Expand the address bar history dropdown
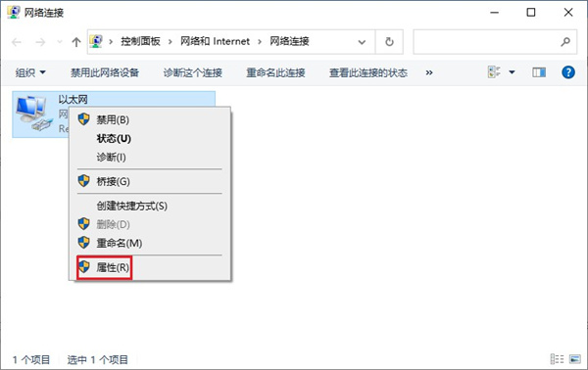This screenshot has width=588, height=370. pos(362,42)
